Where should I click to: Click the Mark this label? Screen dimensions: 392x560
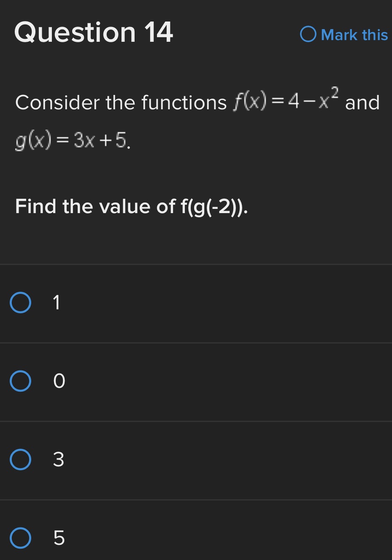point(354,35)
